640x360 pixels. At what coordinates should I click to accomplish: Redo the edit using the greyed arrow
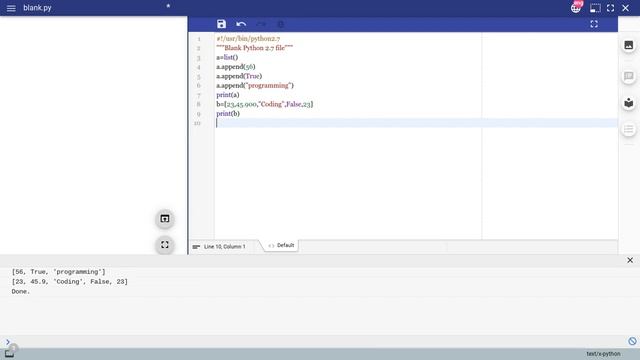pyautogui.click(x=261, y=24)
